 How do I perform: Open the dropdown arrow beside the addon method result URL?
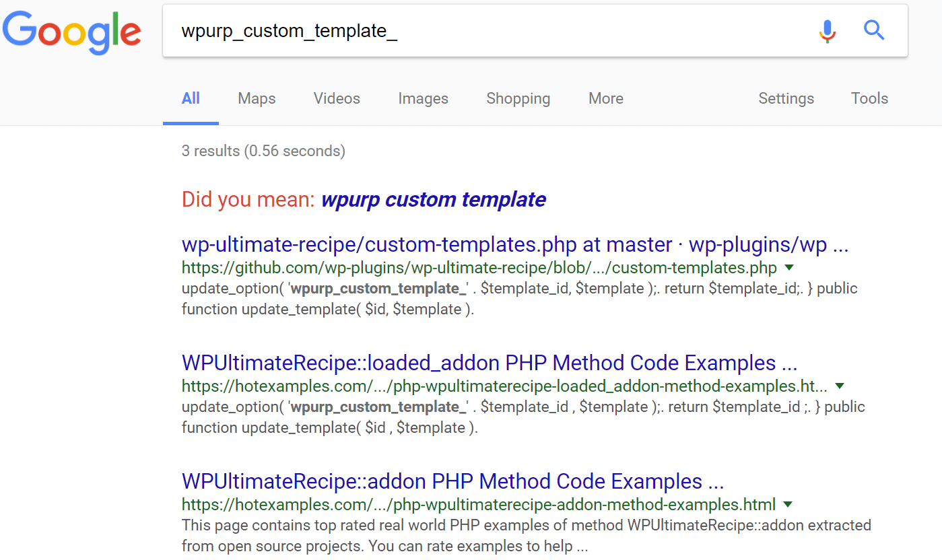pos(788,504)
